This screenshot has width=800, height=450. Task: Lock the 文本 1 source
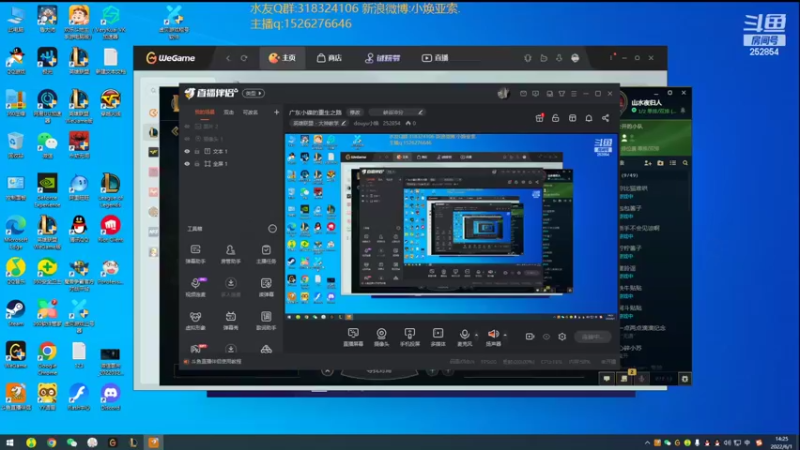coord(197,152)
